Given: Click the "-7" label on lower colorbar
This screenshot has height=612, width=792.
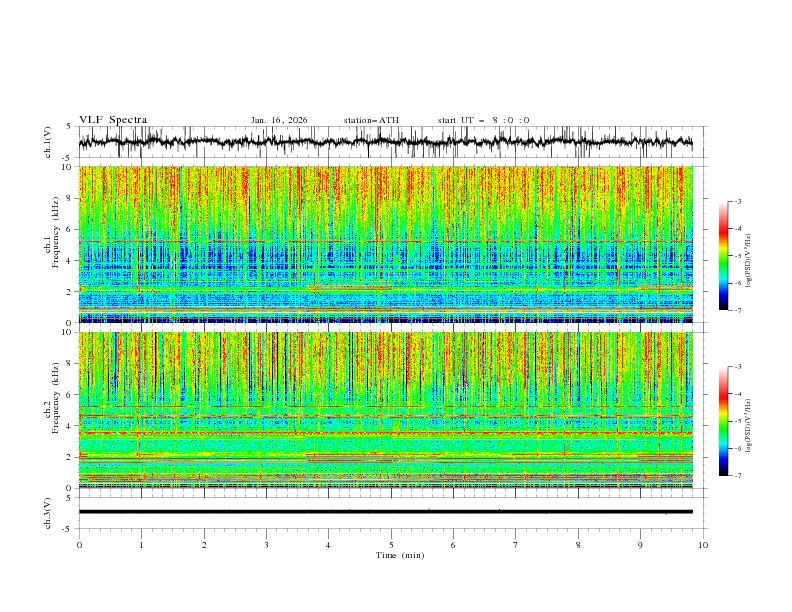Looking at the screenshot, I should pos(737,476).
